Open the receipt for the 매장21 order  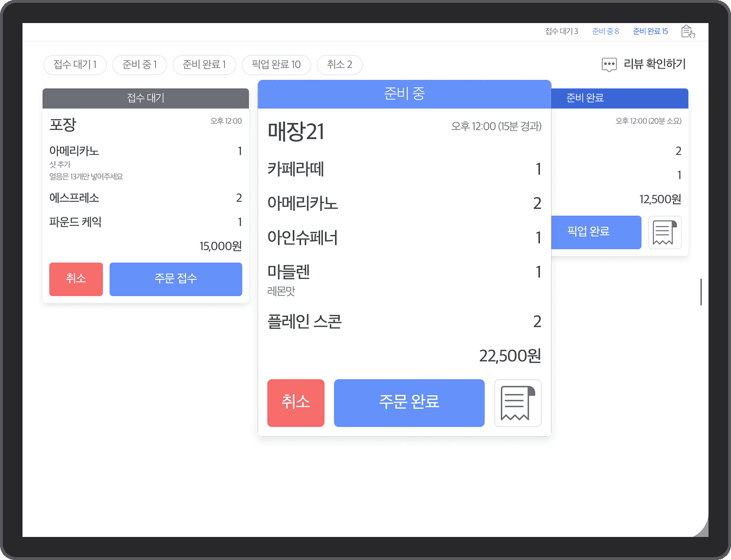(517, 403)
